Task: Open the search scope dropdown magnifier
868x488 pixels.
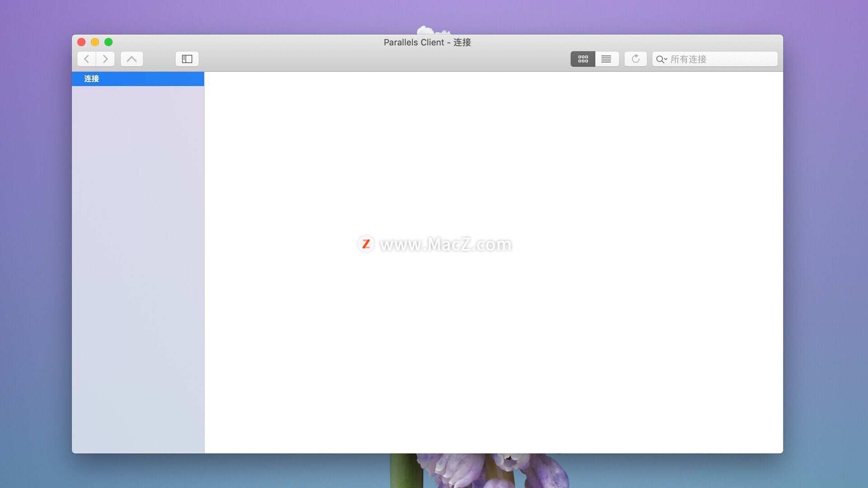Action: click(x=661, y=59)
